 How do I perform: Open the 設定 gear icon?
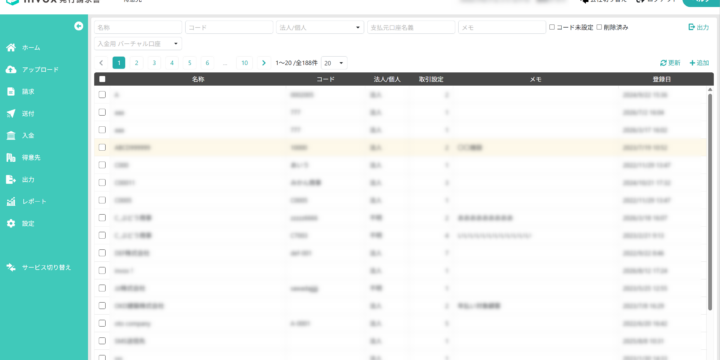coord(11,224)
